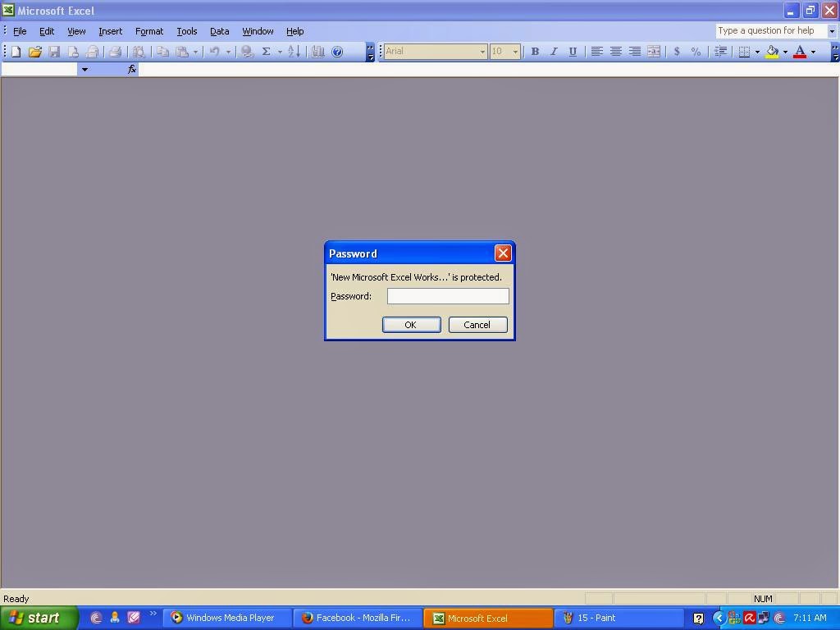This screenshot has height=630, width=840.
Task: Click the Type a question for help box
Action: (771, 31)
